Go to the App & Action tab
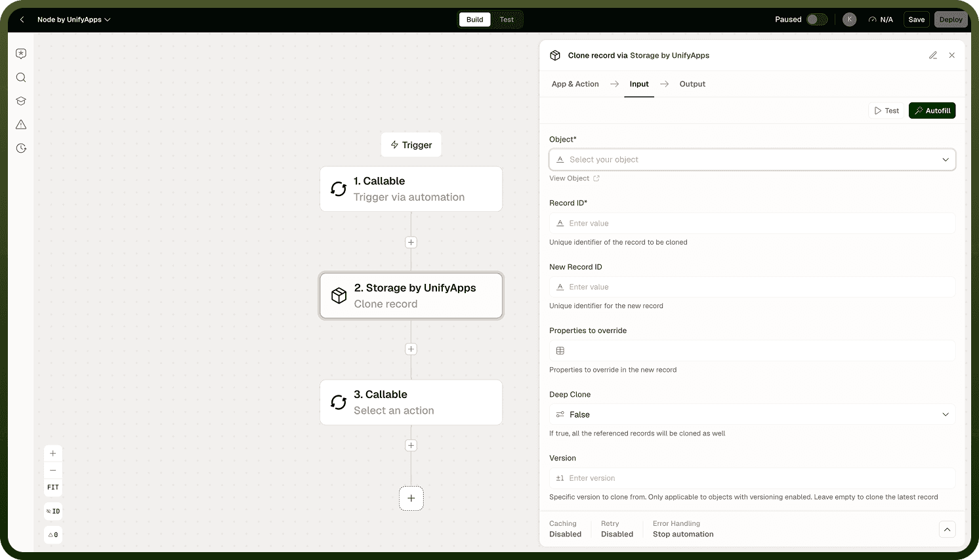The height and width of the screenshot is (560, 979). tap(575, 84)
